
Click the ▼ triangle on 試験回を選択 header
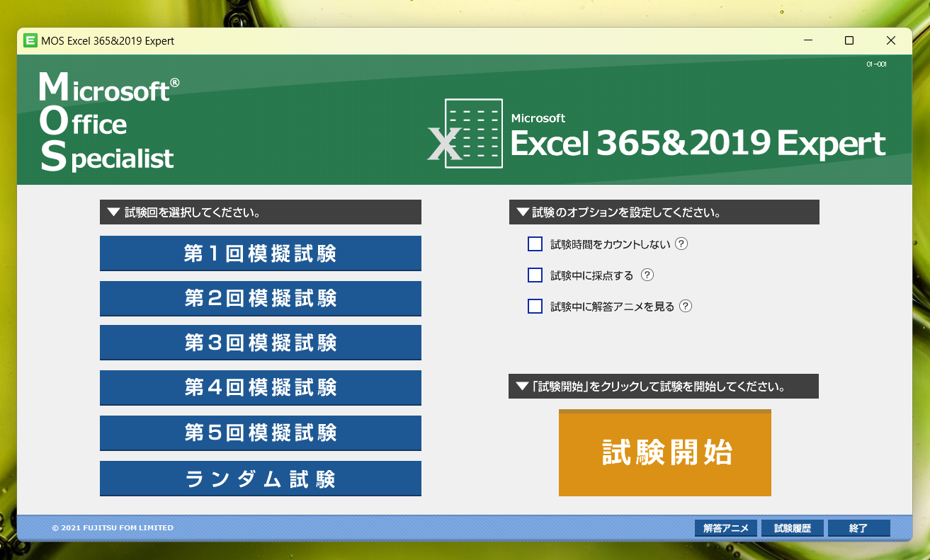point(112,211)
